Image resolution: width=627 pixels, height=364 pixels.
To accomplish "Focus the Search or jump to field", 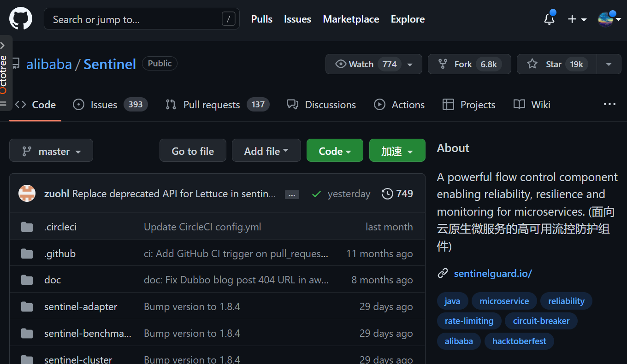I will coord(142,19).
